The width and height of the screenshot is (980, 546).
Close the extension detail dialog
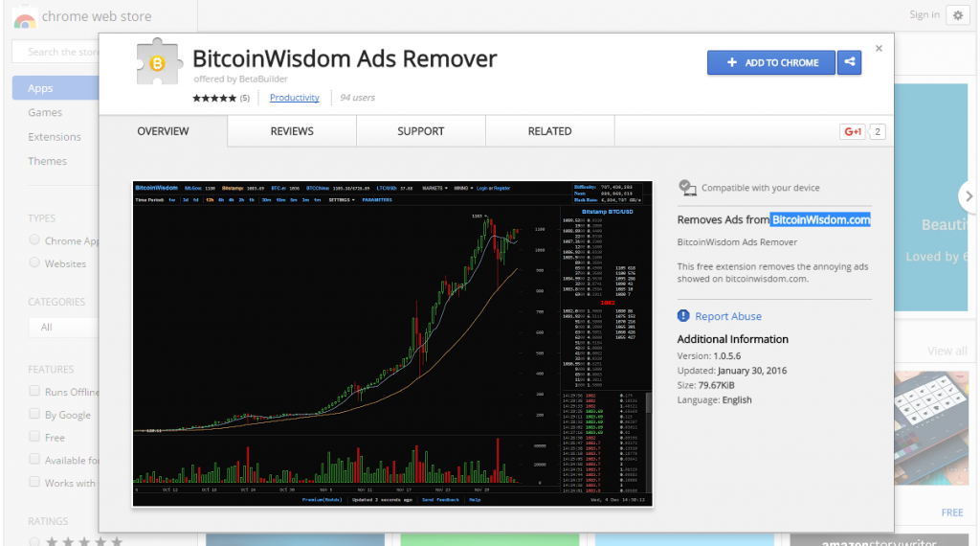pyautogui.click(x=879, y=48)
